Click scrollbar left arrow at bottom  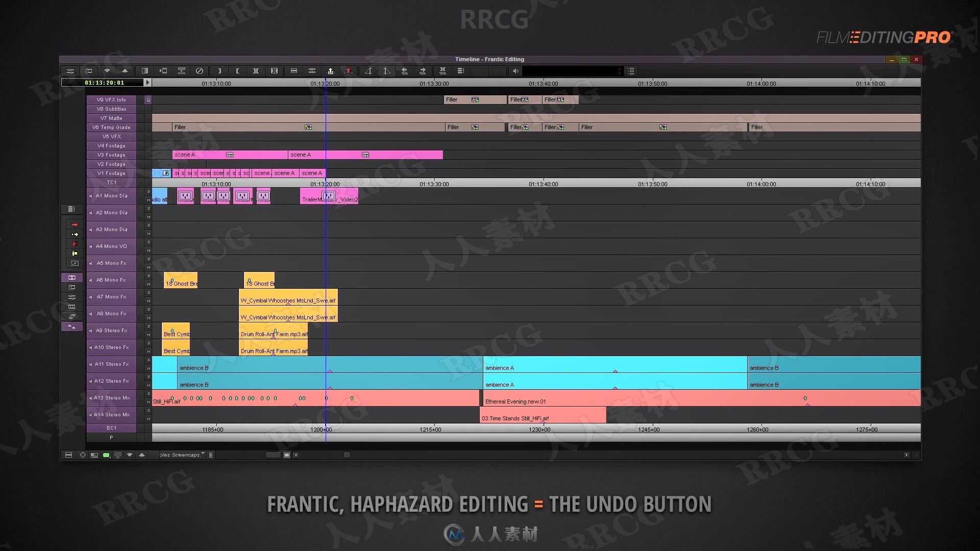tap(296, 455)
